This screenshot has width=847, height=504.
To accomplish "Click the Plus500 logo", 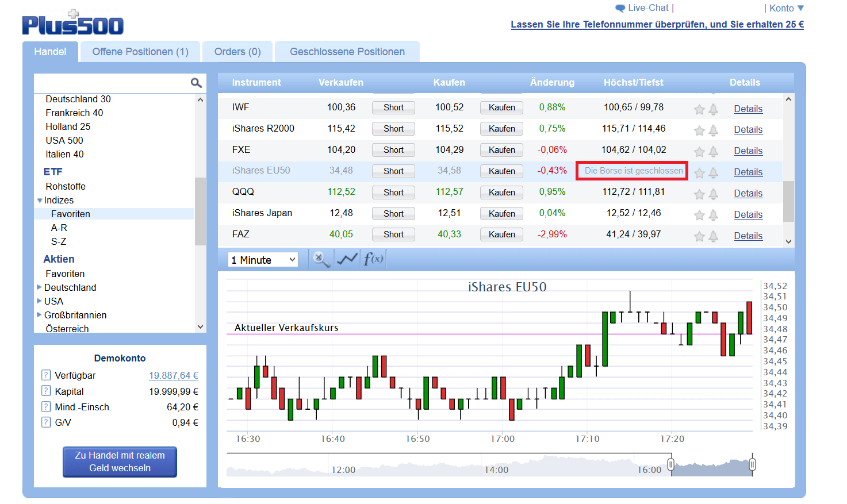I will click(x=73, y=23).
